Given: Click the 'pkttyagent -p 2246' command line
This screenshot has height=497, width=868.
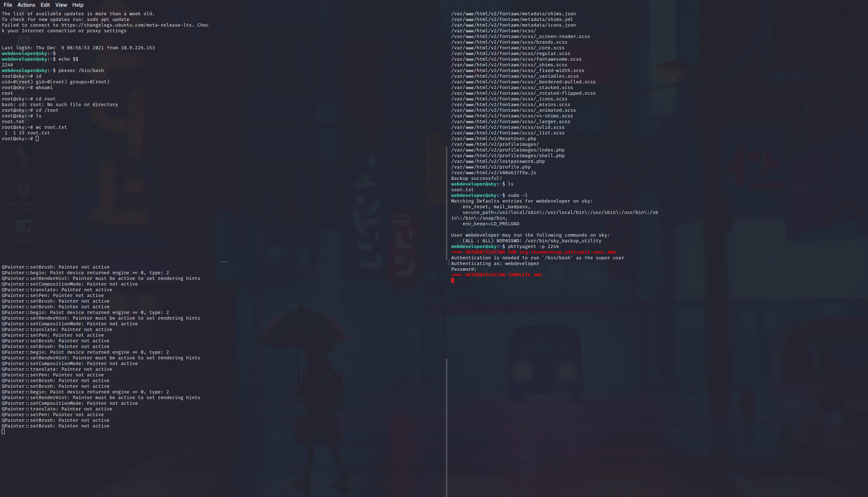Looking at the screenshot, I should pyautogui.click(x=505, y=247).
